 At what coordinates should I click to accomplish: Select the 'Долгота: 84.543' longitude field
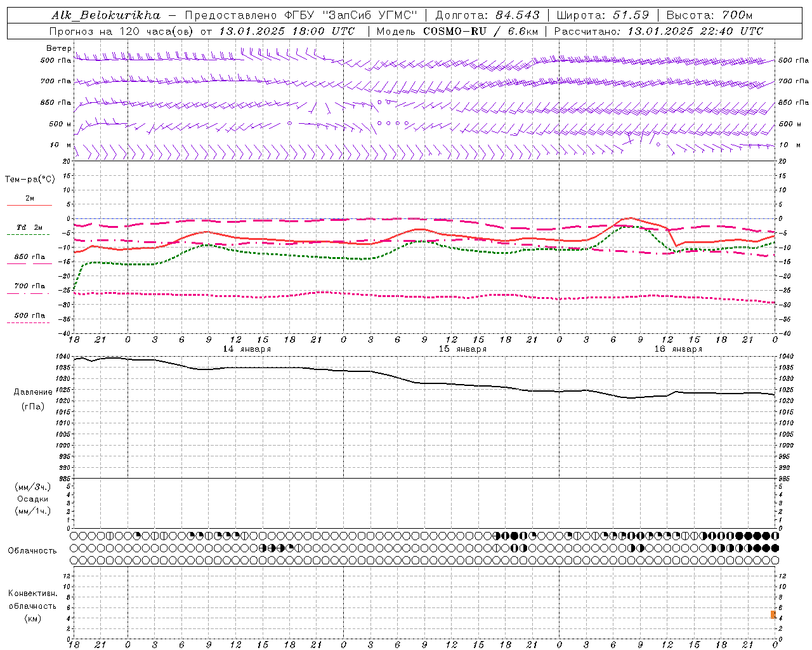(487, 15)
